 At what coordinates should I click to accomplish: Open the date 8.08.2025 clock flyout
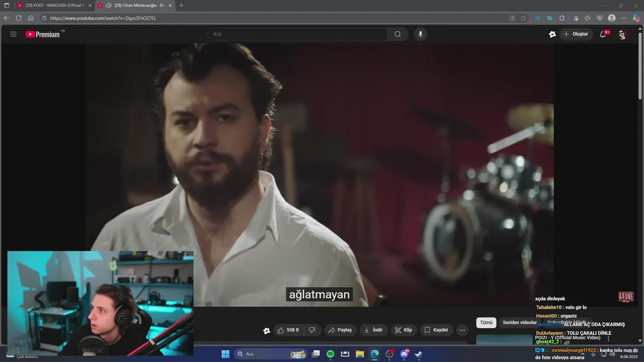click(x=629, y=356)
